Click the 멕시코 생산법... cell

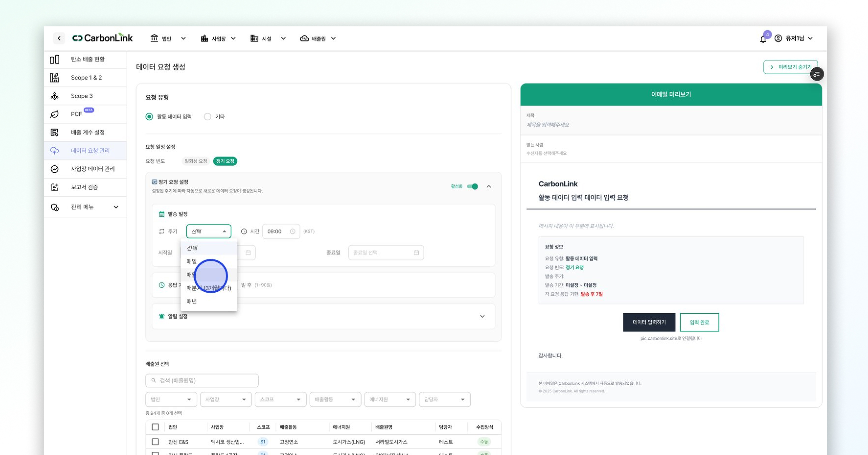coord(227,442)
